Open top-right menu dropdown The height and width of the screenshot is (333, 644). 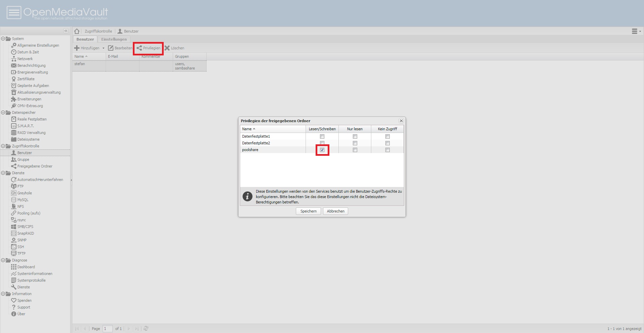pos(636,31)
